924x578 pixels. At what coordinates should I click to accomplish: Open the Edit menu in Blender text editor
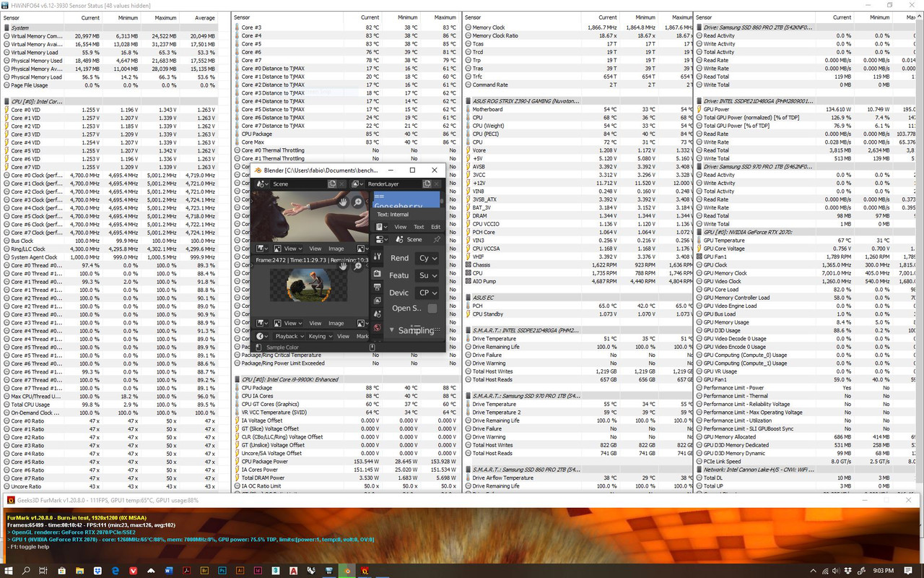coord(435,227)
